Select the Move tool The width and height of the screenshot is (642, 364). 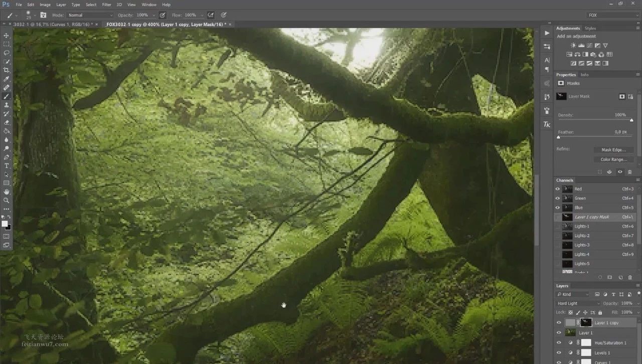coord(7,36)
